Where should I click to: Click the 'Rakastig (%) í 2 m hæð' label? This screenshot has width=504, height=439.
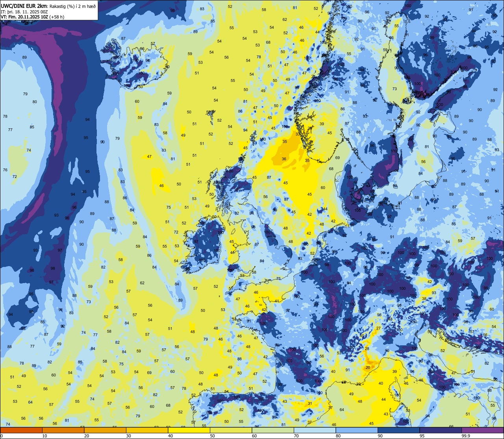coord(72,6)
